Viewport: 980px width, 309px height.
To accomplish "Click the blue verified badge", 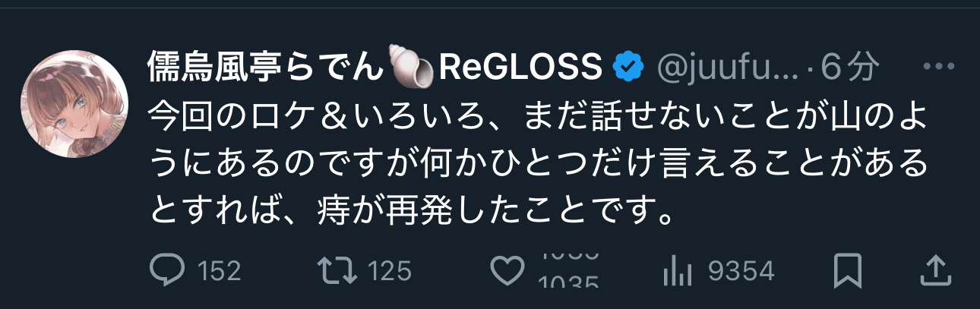I will point(629,69).
